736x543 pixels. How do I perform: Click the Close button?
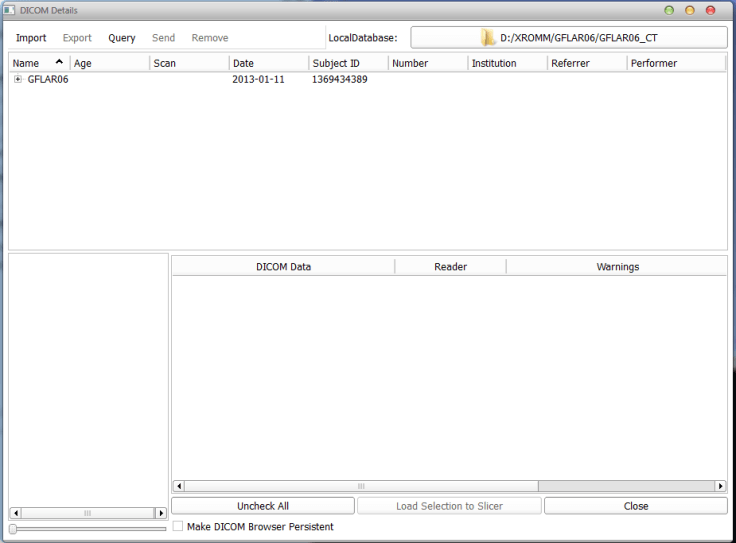pyautogui.click(x=636, y=506)
